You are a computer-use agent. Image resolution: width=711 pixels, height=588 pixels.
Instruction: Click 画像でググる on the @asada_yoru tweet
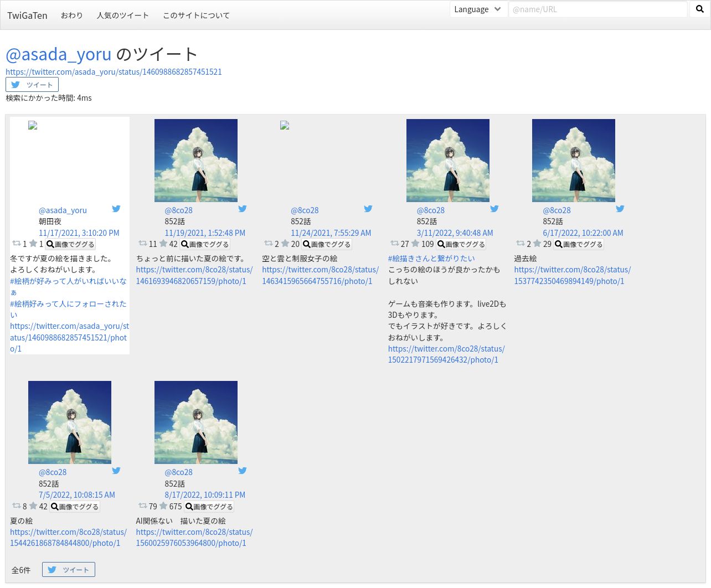(70, 244)
